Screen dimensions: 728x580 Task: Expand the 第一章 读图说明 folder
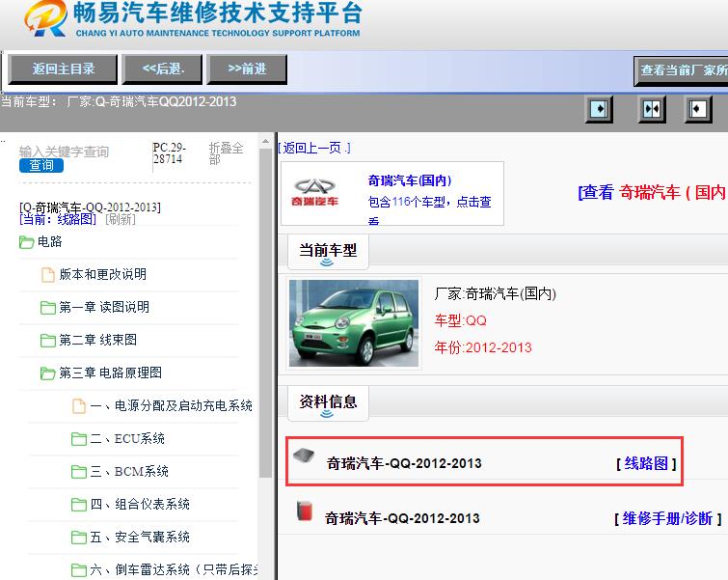(48, 307)
